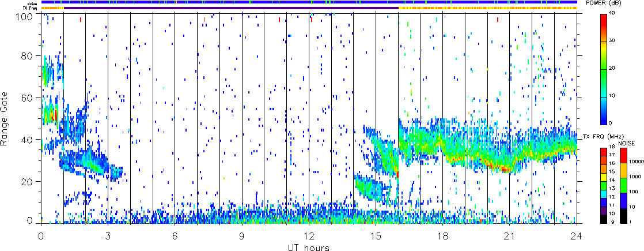The width and height of the screenshot is (644, 251).
Task: Click the green swatch of NOISE bar
Action: 623,186
